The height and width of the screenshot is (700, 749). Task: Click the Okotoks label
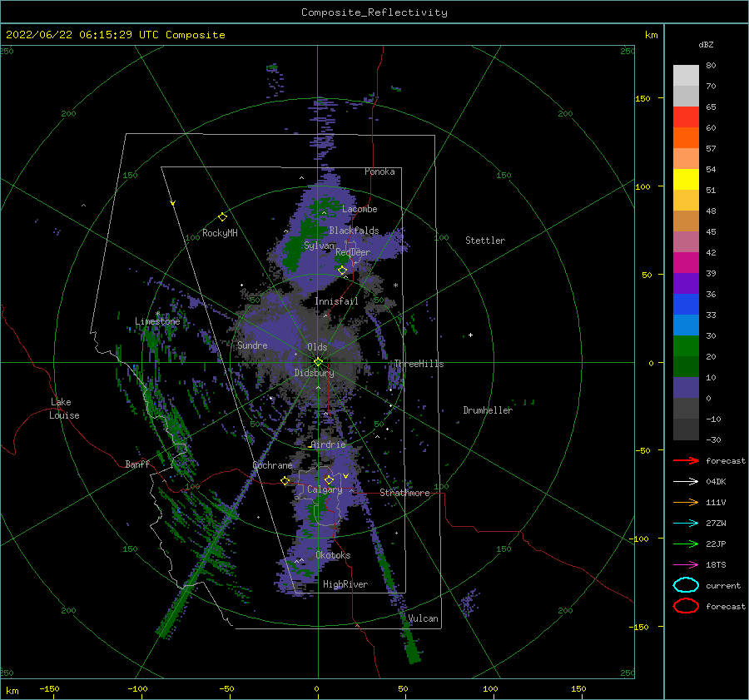click(333, 555)
